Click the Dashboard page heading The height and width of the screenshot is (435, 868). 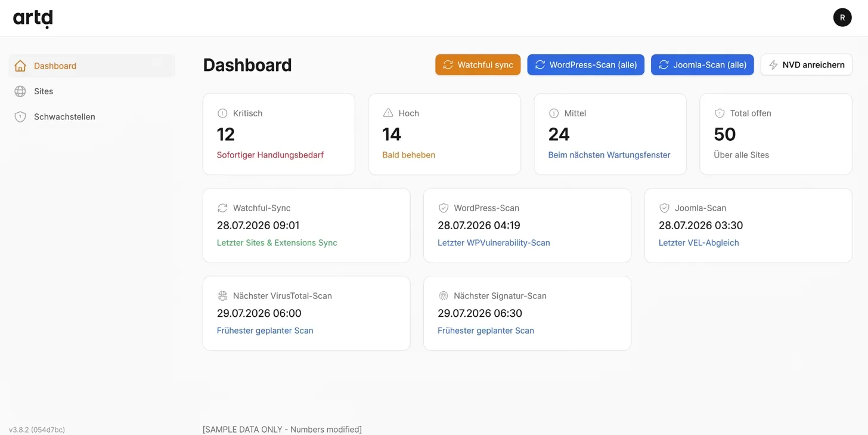coord(247,65)
